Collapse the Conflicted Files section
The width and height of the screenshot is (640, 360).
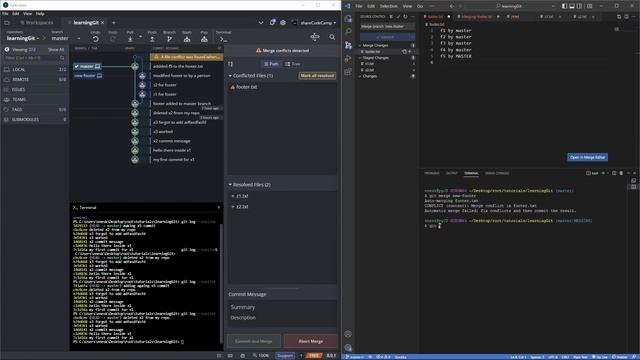tap(230, 76)
